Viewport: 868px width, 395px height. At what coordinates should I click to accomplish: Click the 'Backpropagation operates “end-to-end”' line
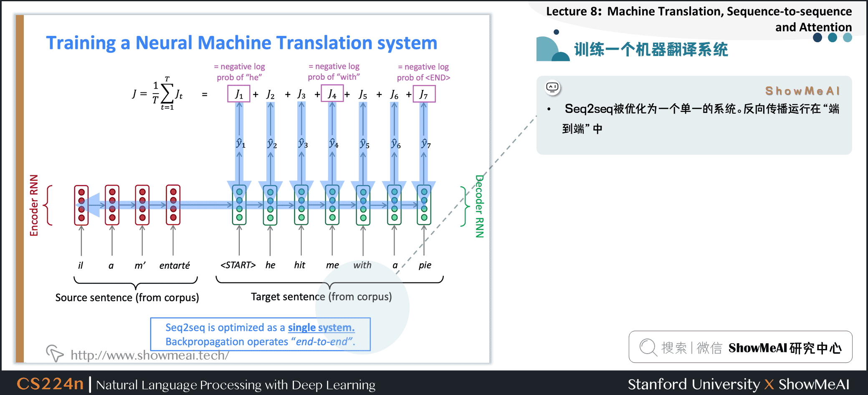pyautogui.click(x=261, y=341)
